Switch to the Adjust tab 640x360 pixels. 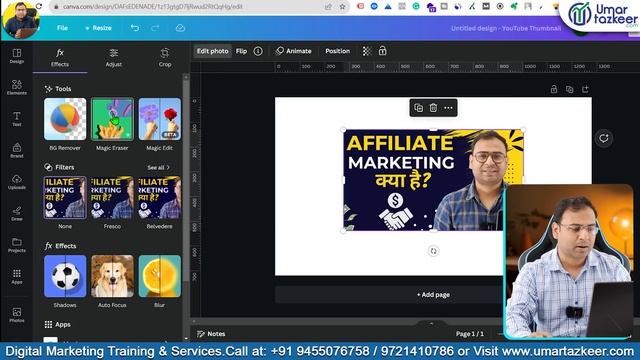[x=113, y=58]
